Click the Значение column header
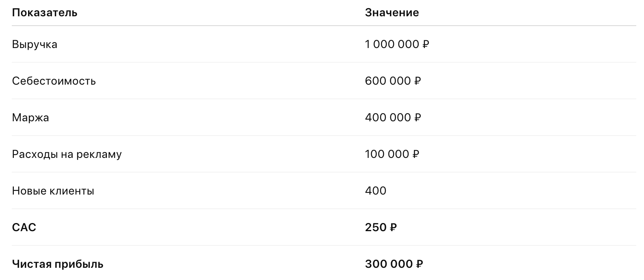644x280 pixels. [392, 13]
